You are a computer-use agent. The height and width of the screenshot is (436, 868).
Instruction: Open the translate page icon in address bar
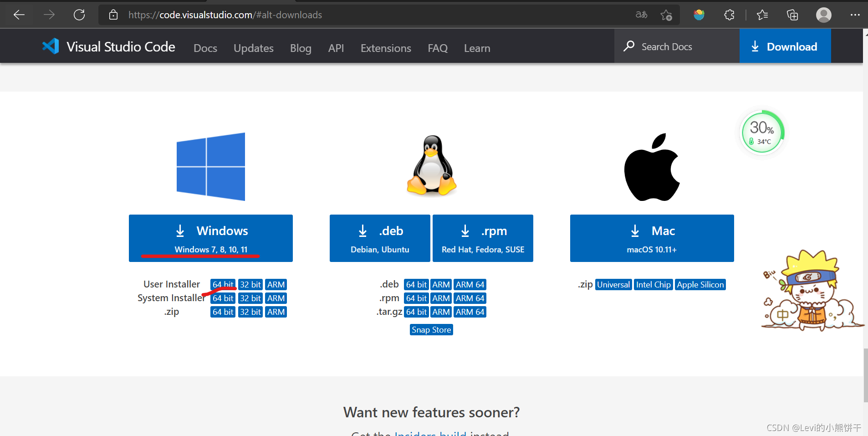point(641,15)
